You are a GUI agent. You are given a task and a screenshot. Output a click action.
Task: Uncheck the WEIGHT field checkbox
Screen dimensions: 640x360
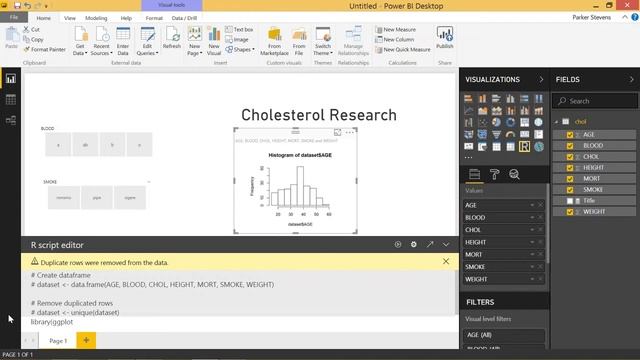tap(570, 212)
